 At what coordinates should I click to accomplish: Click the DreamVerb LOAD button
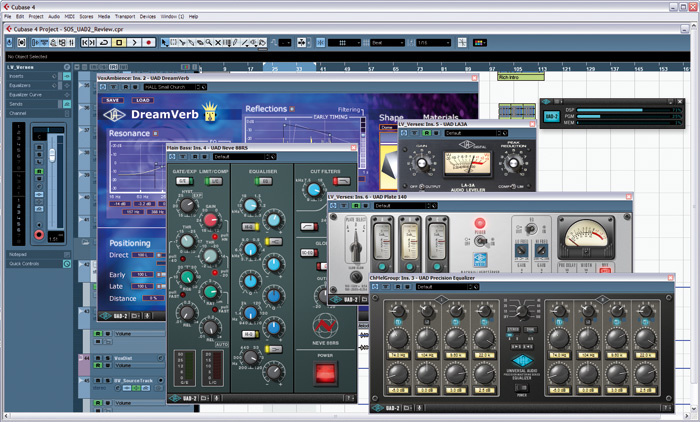tap(142, 100)
